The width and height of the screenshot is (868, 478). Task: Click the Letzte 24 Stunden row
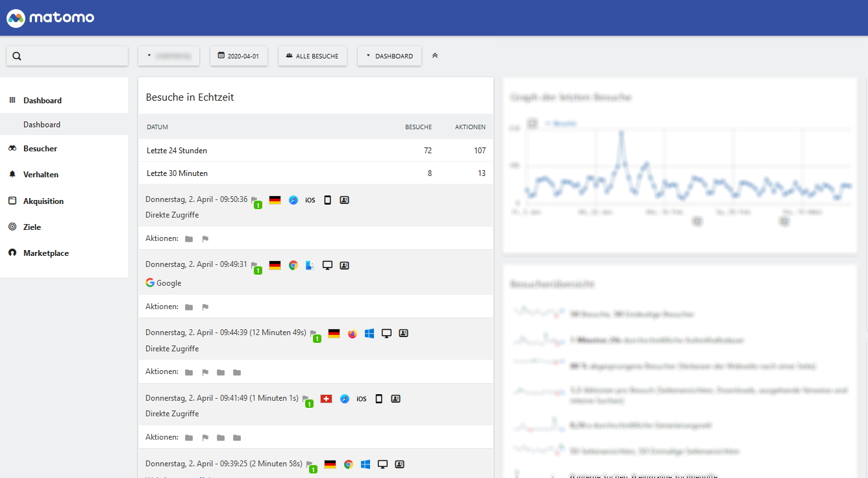click(x=316, y=151)
